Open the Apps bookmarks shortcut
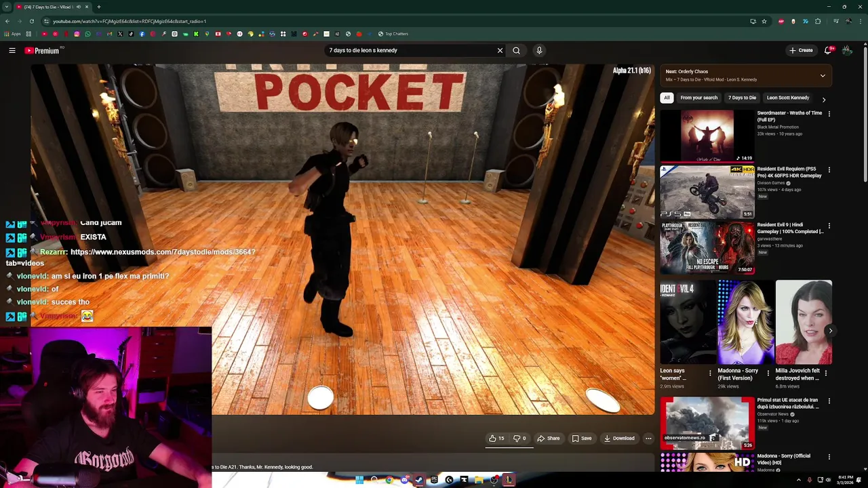868x488 pixels. 12,34
